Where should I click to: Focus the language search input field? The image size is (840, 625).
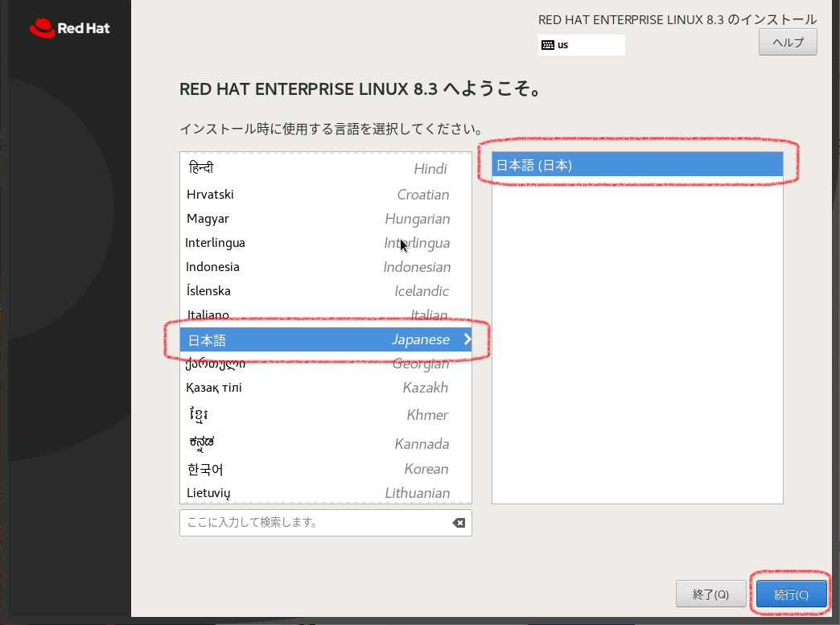coord(326,523)
